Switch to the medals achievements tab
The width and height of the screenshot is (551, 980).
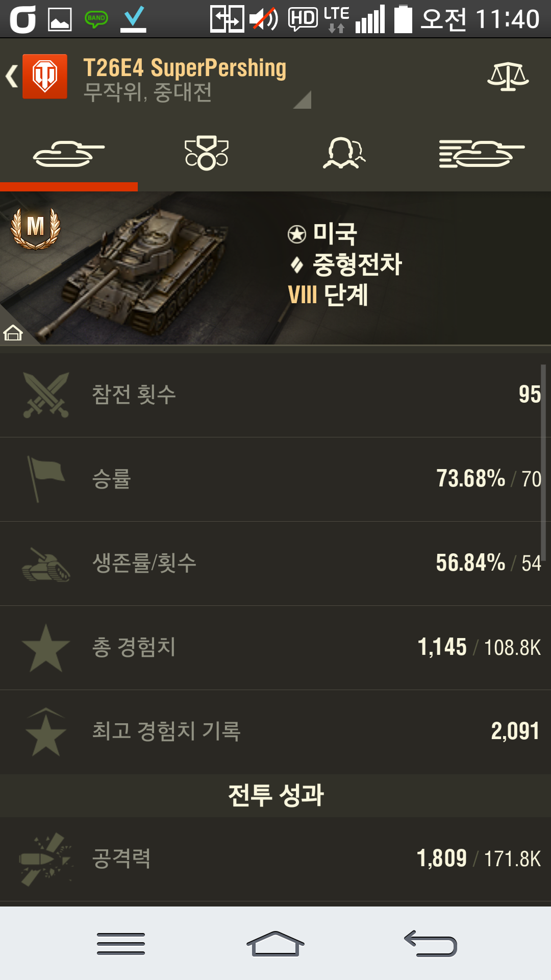click(x=207, y=153)
